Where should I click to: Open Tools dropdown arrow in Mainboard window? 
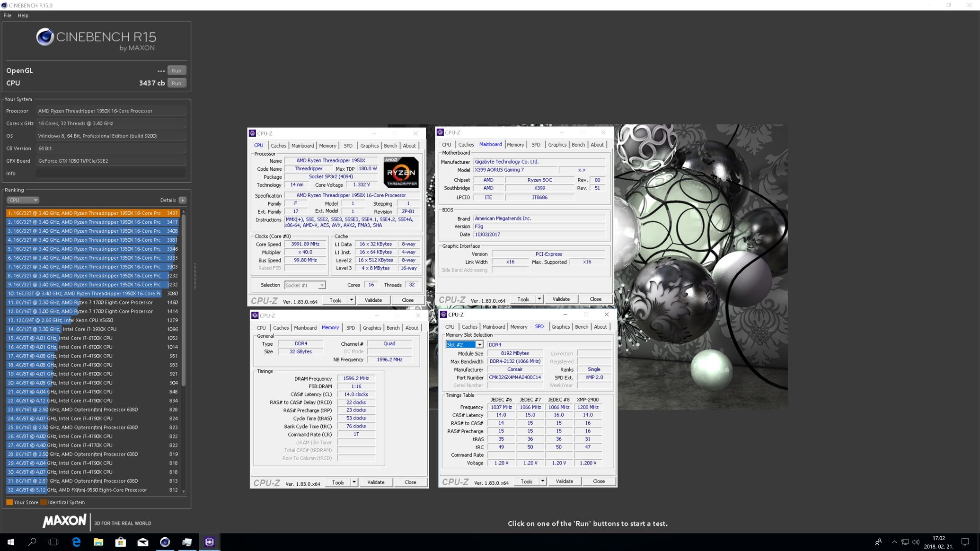539,299
